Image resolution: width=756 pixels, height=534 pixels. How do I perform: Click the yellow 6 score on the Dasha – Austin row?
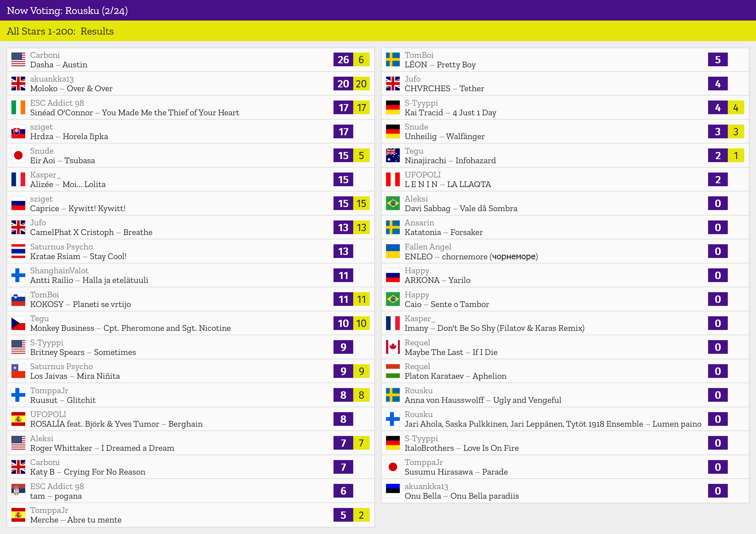pyautogui.click(x=361, y=60)
